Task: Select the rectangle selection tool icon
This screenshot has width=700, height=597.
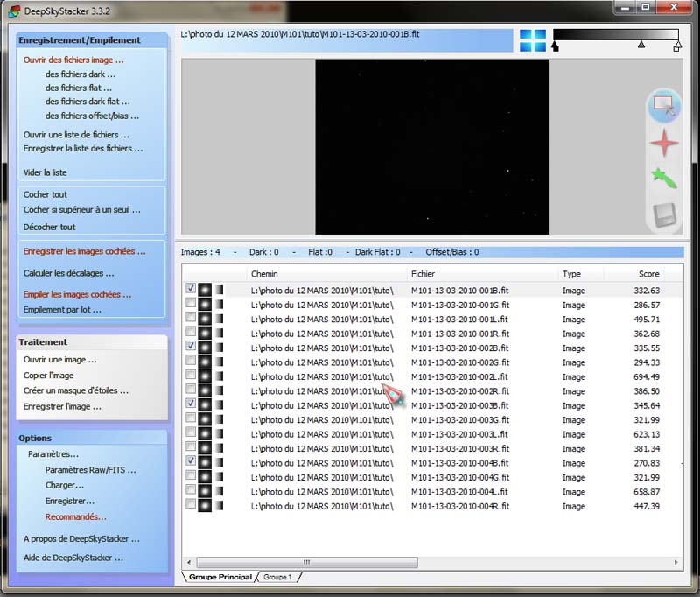Action: [663, 106]
